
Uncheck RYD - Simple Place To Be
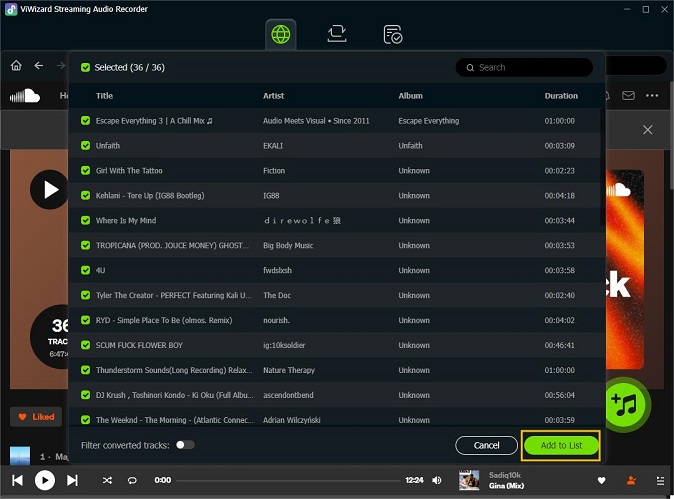86,320
